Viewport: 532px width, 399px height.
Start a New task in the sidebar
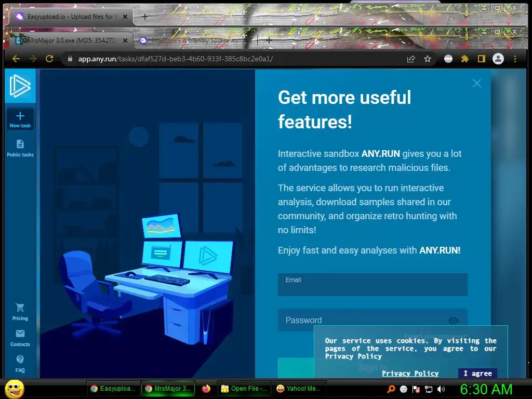point(20,119)
